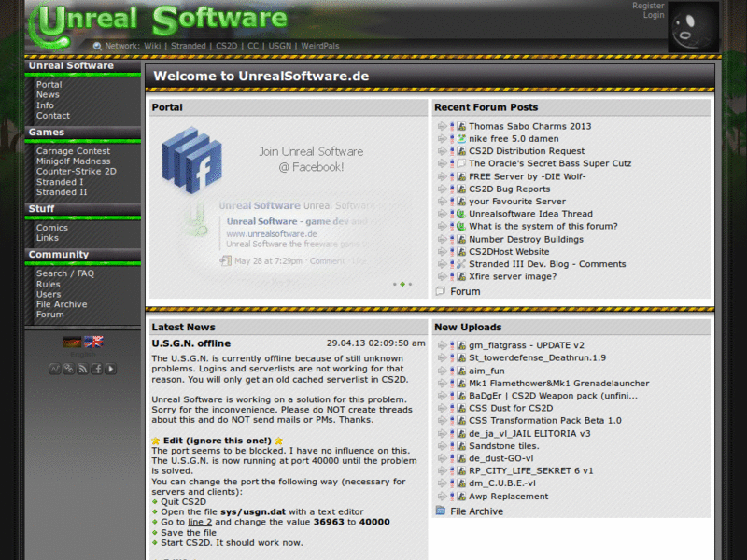Open Search / FAQ under Community
The height and width of the screenshot is (560, 747).
(65, 273)
